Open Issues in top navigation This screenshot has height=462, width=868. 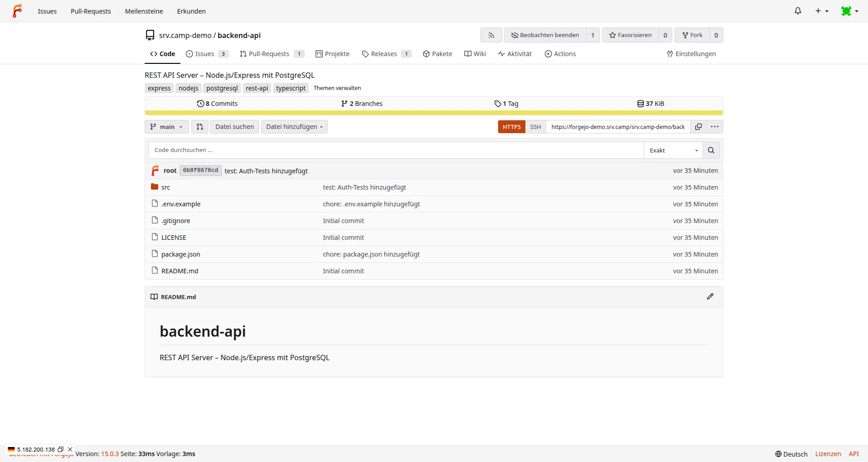coord(47,11)
